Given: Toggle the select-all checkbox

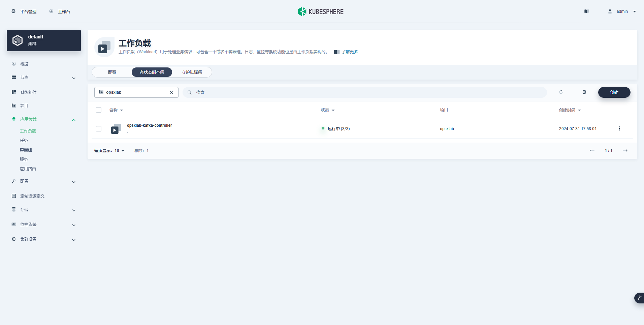Looking at the screenshot, I should (99, 110).
